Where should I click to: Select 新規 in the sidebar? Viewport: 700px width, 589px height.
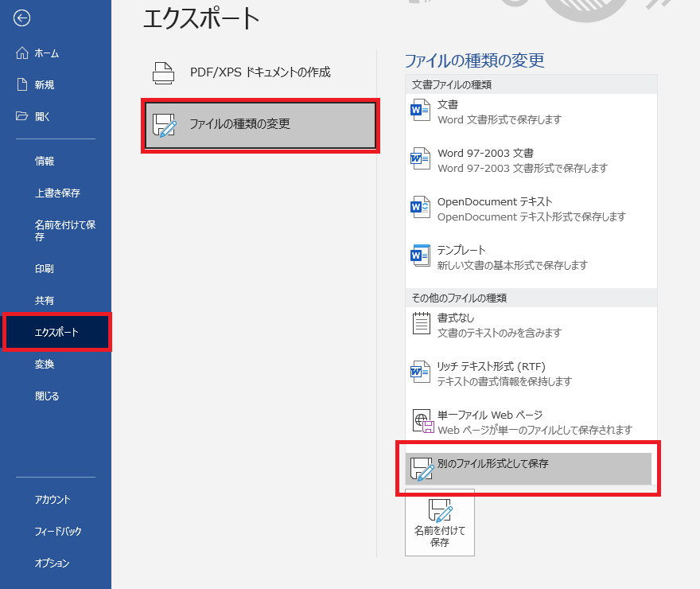click(x=56, y=85)
